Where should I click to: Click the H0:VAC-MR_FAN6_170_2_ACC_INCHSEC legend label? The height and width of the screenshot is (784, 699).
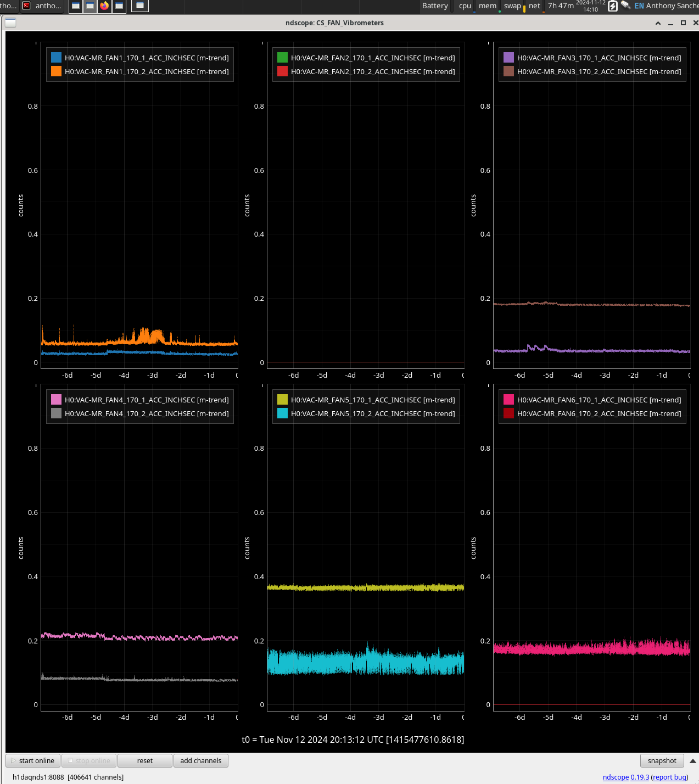point(599,413)
